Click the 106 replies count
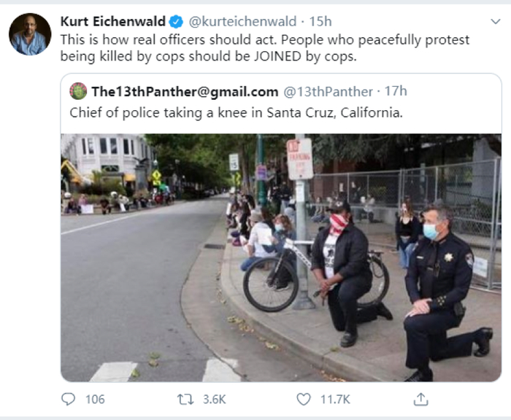The width and height of the screenshot is (511, 420). [95, 399]
